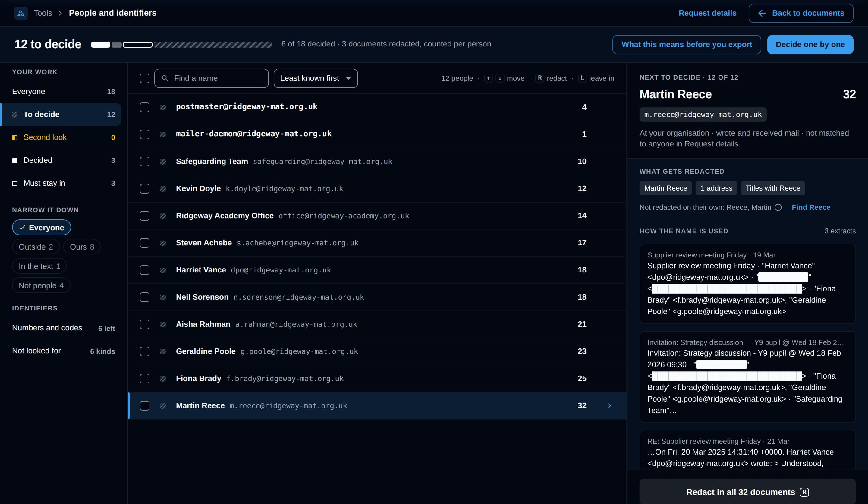Click the back arrow icon beside Back to documents
Image resolution: width=868 pixels, height=504 pixels.
tap(762, 13)
